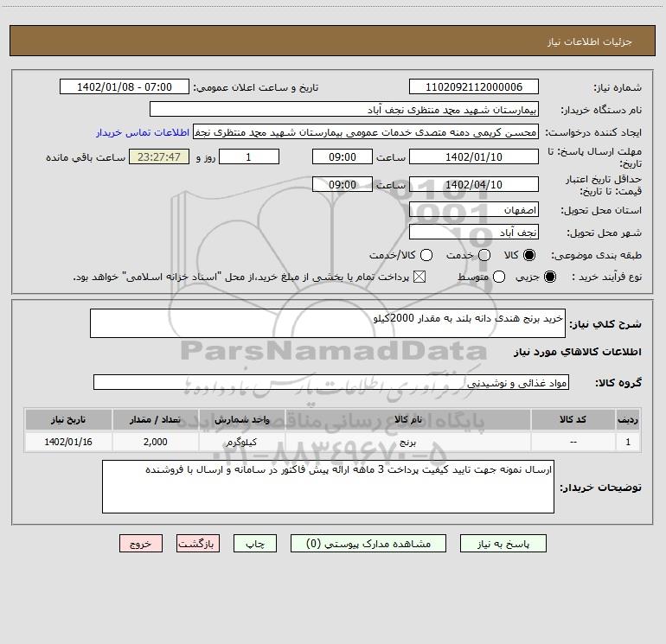Select the متوسط purchase type radio
The image size is (666, 644).
(499, 277)
